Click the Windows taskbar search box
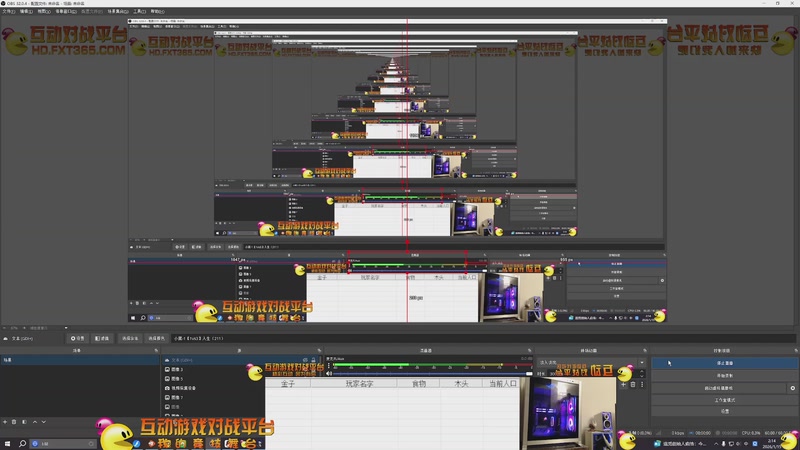The width and height of the screenshot is (800, 450). pyautogui.click(x=63, y=443)
